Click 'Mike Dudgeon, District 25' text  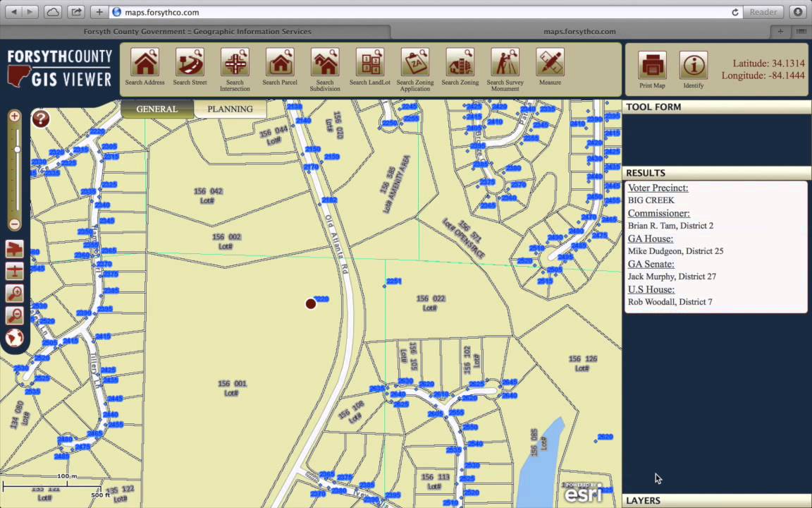[676, 251]
